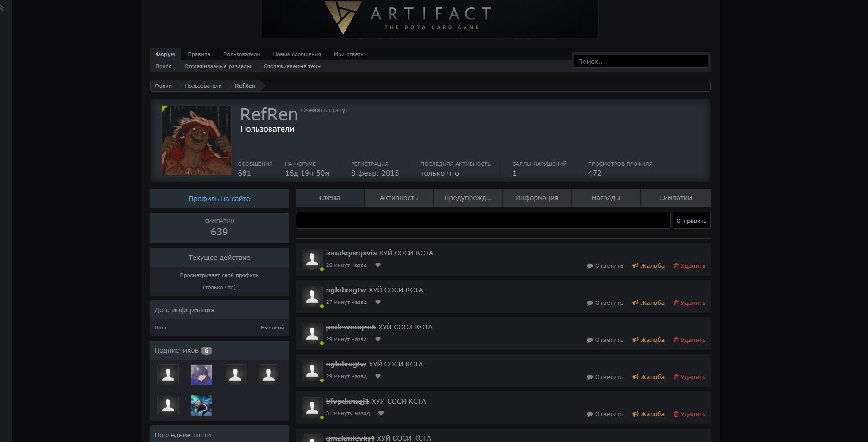Open the Награды tab
Screen dimensions: 868x442
[605, 198]
